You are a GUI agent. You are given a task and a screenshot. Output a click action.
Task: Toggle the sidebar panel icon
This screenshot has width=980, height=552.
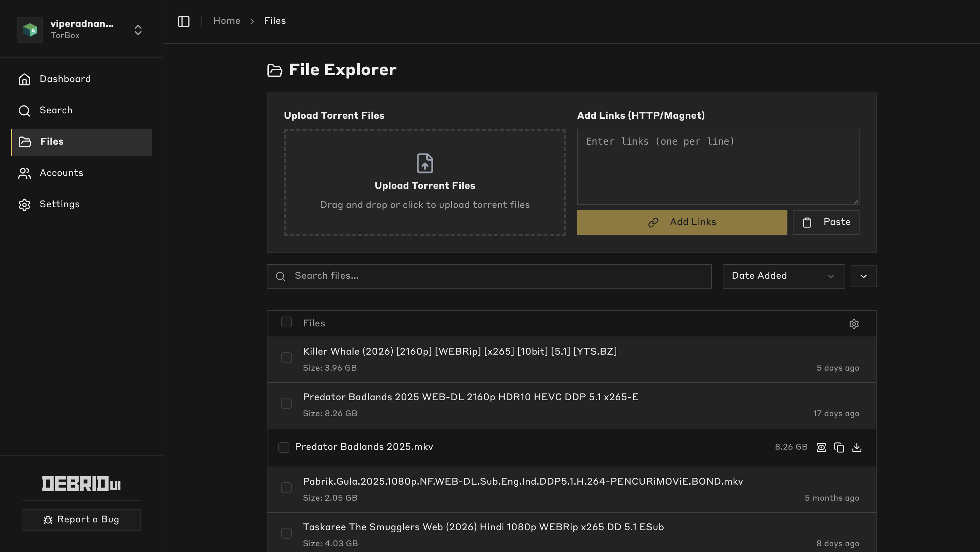coord(184,21)
